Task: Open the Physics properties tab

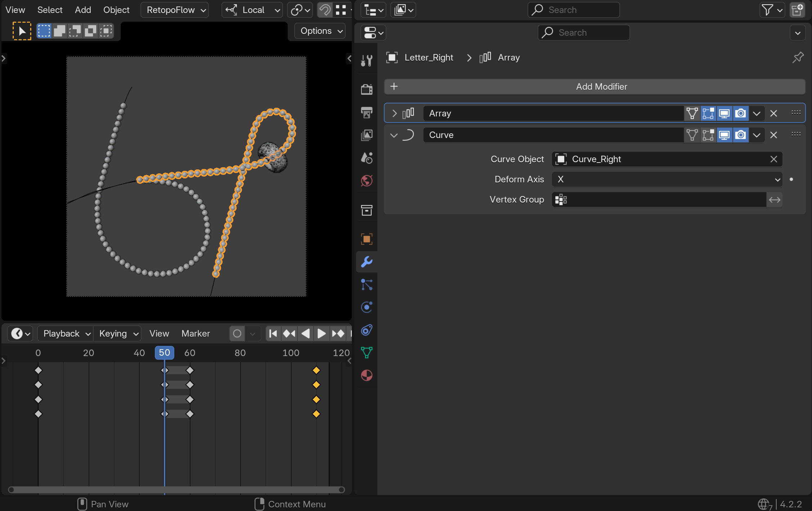Action: [367, 307]
